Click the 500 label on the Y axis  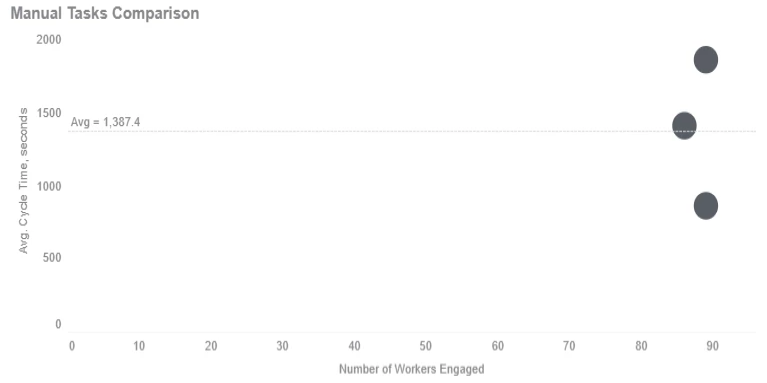click(52, 257)
